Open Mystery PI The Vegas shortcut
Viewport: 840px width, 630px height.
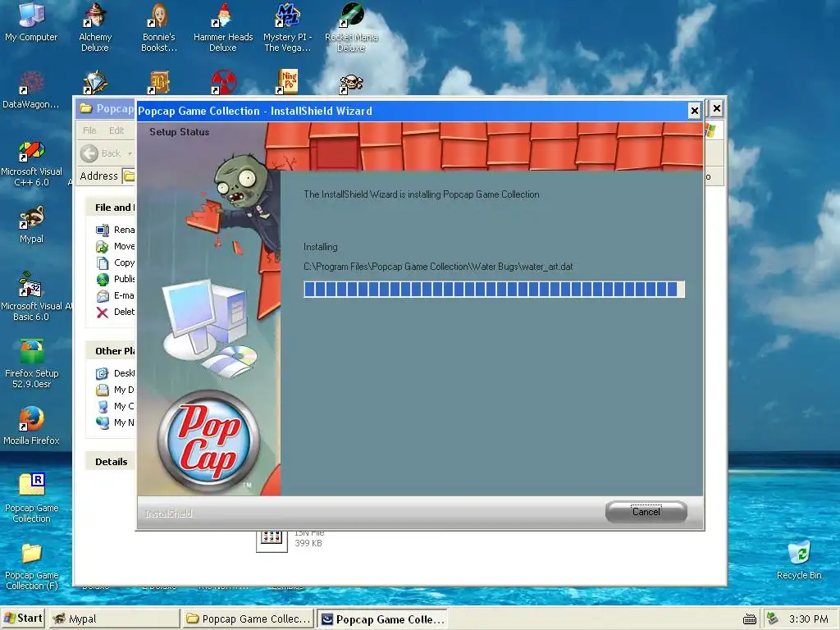[287, 27]
